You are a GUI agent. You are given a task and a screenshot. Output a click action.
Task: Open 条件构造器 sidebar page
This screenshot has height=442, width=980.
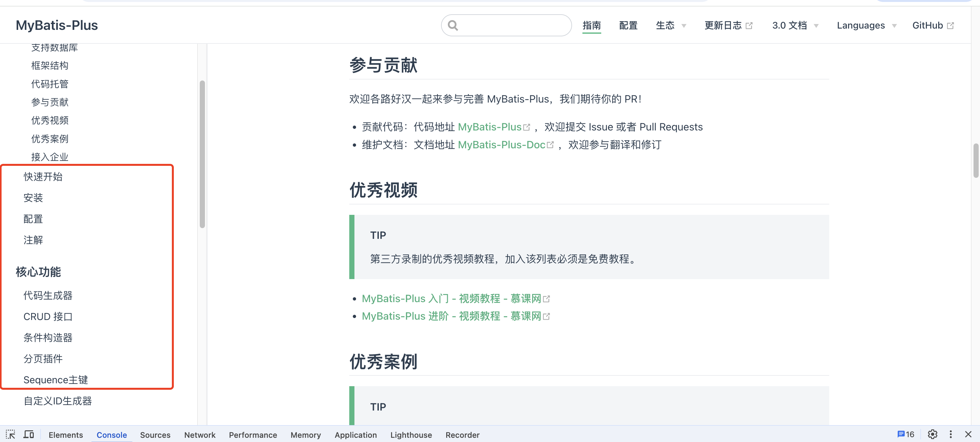tap(48, 338)
